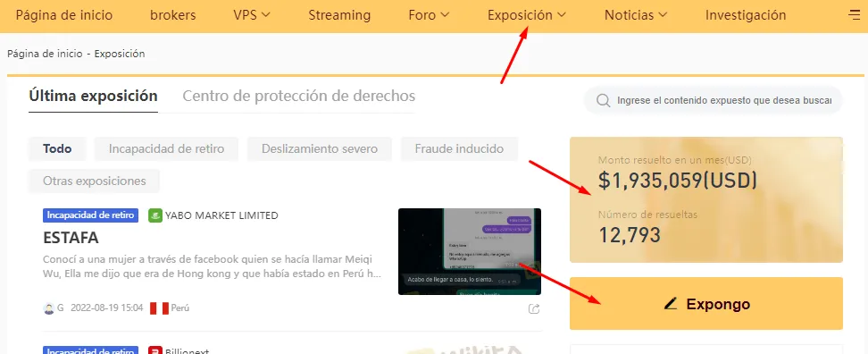Click the search magnifier icon
868x354 pixels.
point(604,101)
